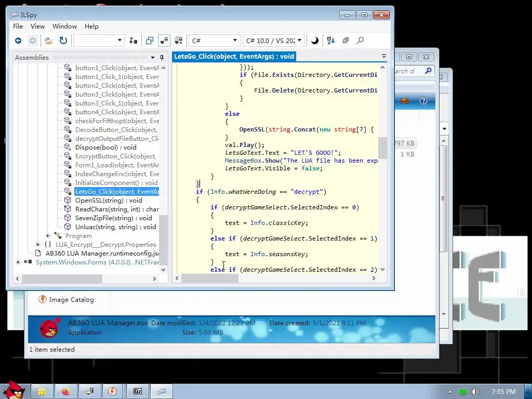Select DecodeButton_Click method node
This screenshot has height=399, width=532.
coord(116,129)
